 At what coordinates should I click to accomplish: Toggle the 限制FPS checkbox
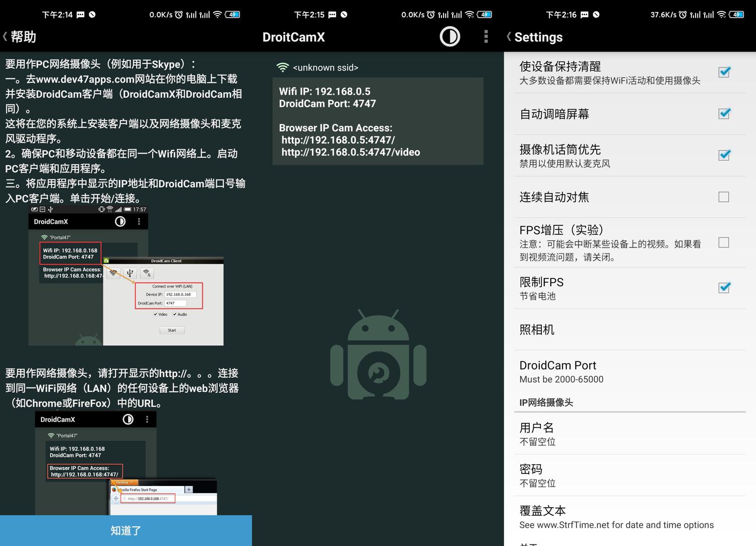pyautogui.click(x=724, y=287)
